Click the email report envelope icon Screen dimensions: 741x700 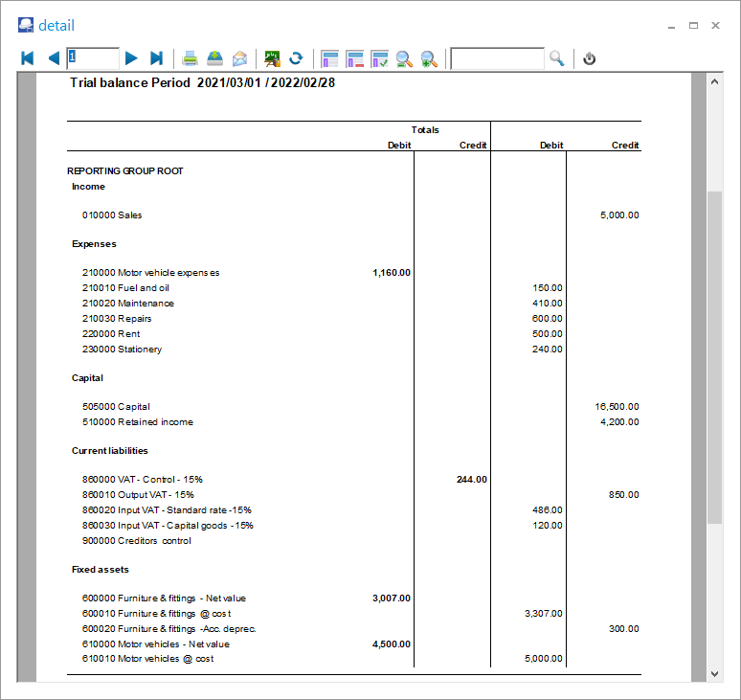[x=240, y=58]
